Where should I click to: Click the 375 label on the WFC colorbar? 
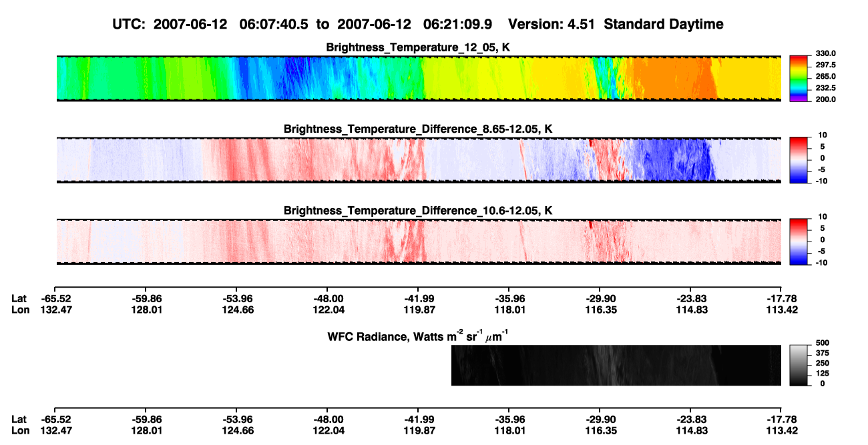tap(823, 355)
